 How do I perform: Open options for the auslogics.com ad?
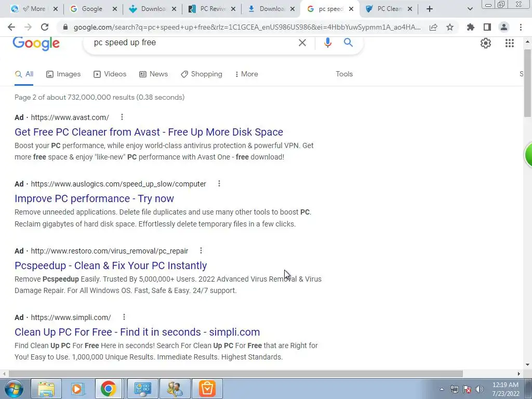tap(219, 183)
